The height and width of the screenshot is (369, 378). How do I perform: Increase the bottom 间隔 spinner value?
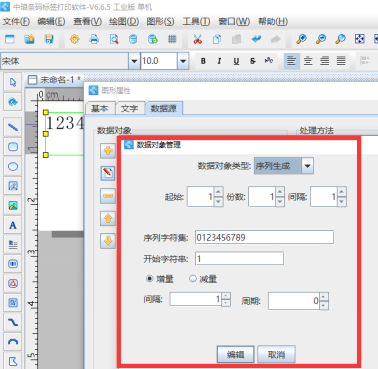pos(226,296)
